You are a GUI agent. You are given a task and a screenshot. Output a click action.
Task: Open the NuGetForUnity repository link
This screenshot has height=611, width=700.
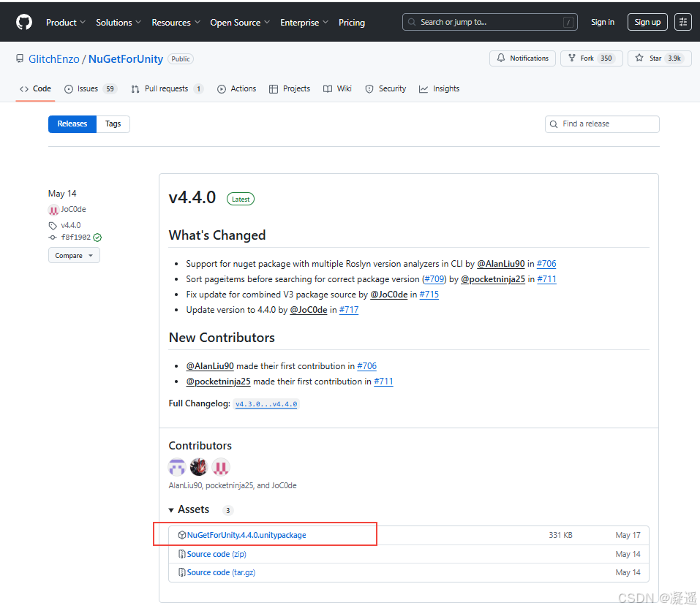pos(126,59)
